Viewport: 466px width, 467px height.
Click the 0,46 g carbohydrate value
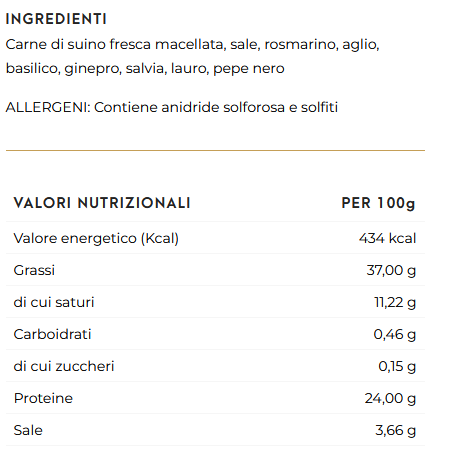395,334
